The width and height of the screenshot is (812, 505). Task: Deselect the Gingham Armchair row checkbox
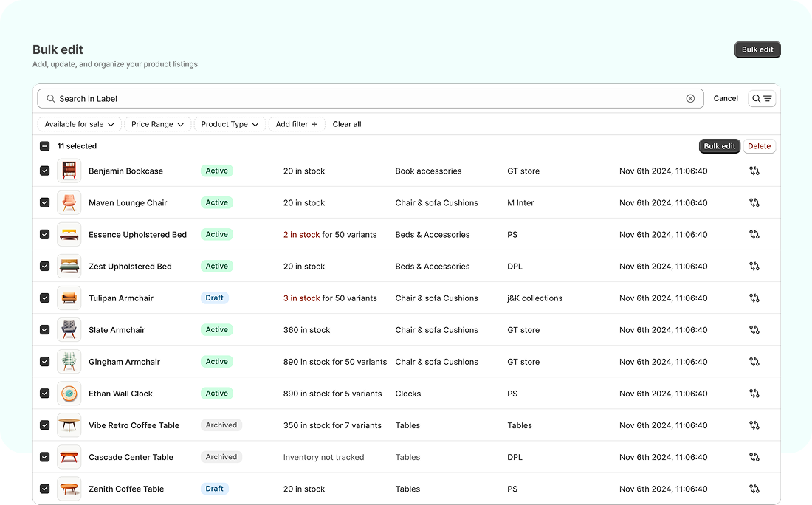tap(45, 362)
